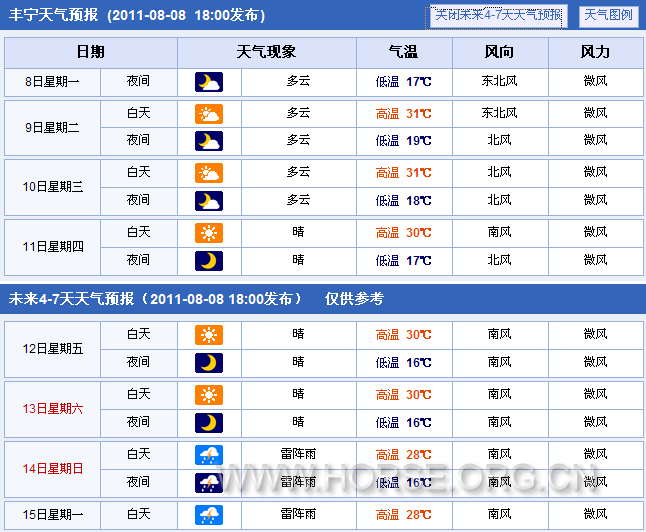Screen dimensions: 646x532
Task: Click the sunny day icon for 13日星期六
Action: tap(209, 395)
